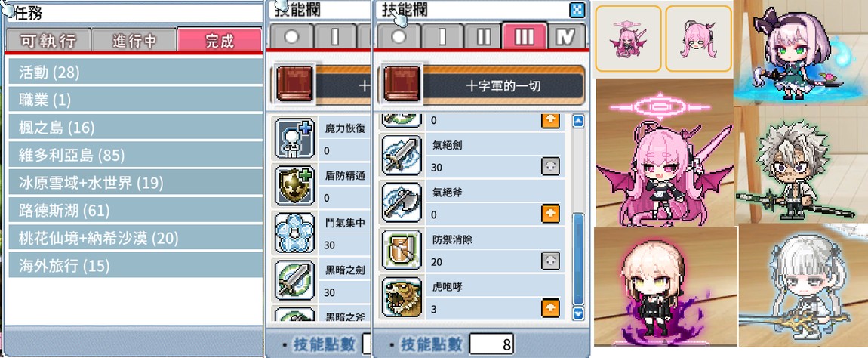Open the 十字軍的一切 skill book

[x=482, y=86]
